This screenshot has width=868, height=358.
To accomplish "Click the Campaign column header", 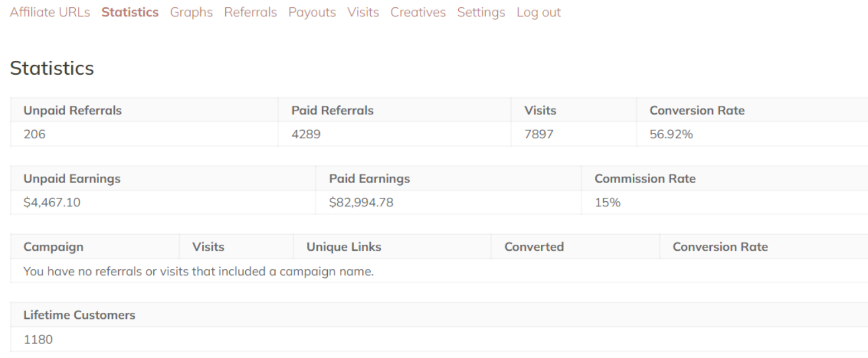I will [54, 246].
